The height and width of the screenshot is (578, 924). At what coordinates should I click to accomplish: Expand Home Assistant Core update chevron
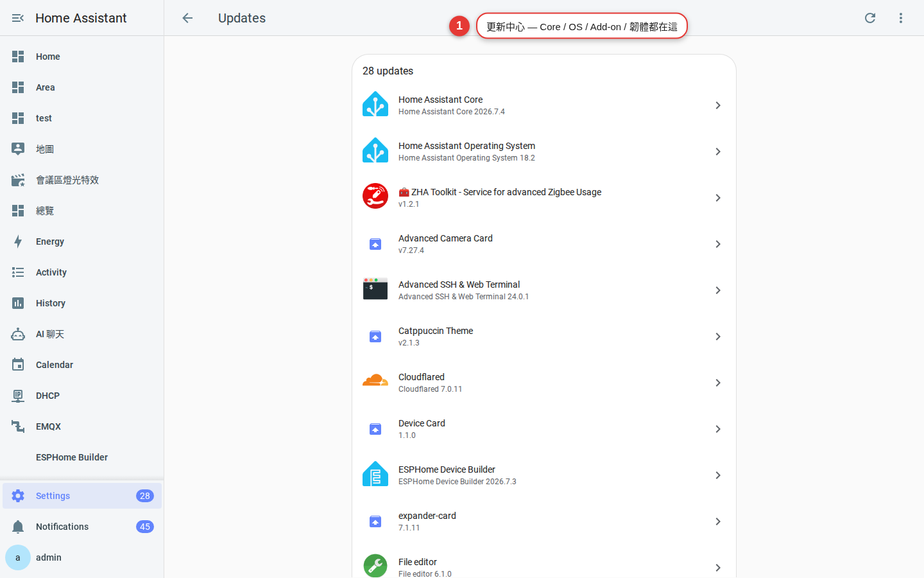tap(718, 105)
